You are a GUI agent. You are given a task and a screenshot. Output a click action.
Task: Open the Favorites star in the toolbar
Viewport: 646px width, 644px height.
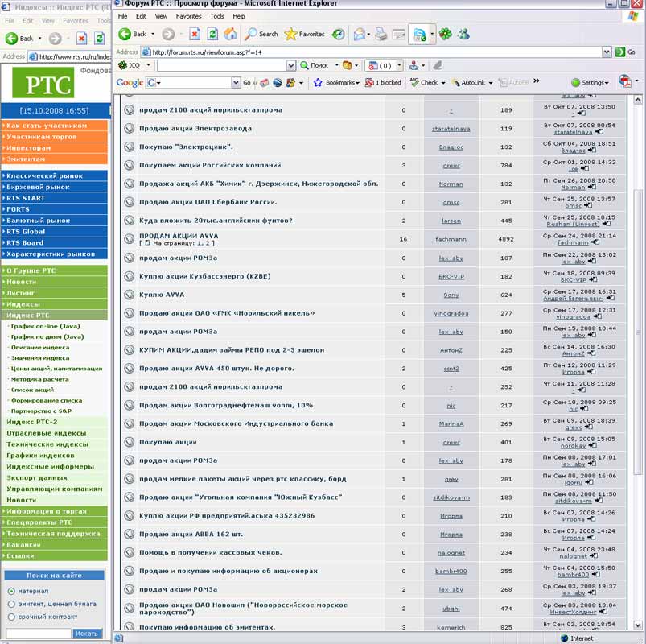click(x=304, y=35)
